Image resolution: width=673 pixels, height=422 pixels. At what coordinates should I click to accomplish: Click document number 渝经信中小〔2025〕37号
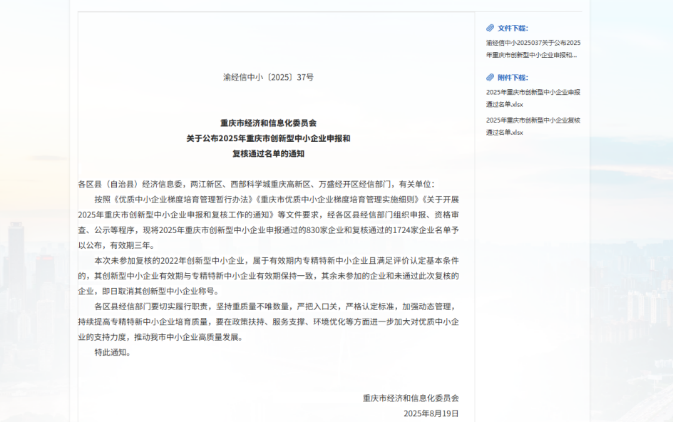pos(268,77)
